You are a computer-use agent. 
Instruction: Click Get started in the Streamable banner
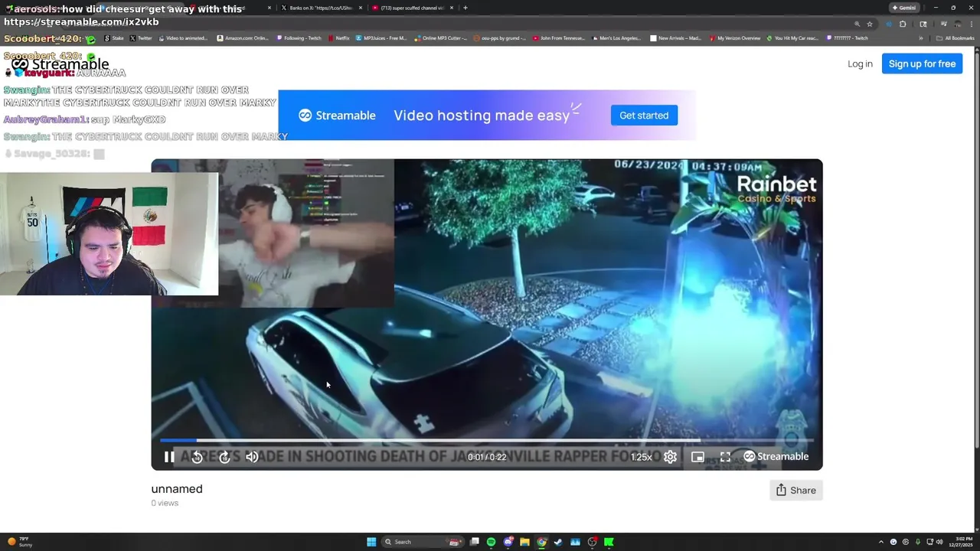coord(644,116)
